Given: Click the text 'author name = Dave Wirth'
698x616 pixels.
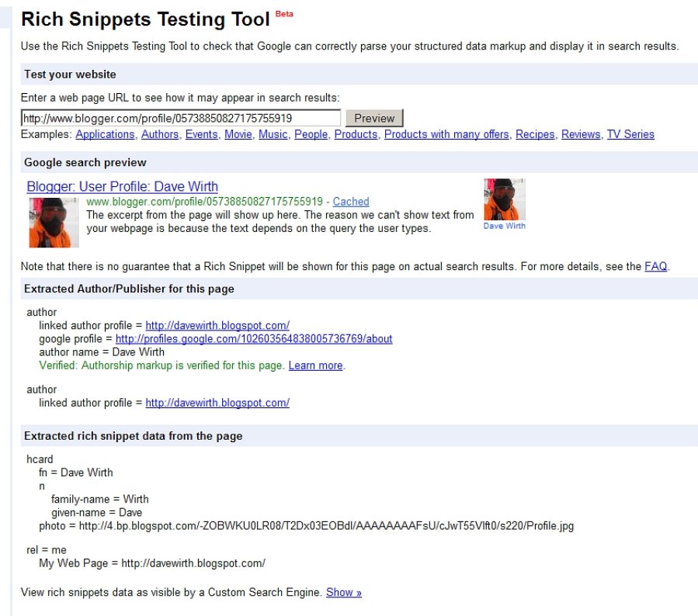Looking at the screenshot, I should (x=102, y=352).
